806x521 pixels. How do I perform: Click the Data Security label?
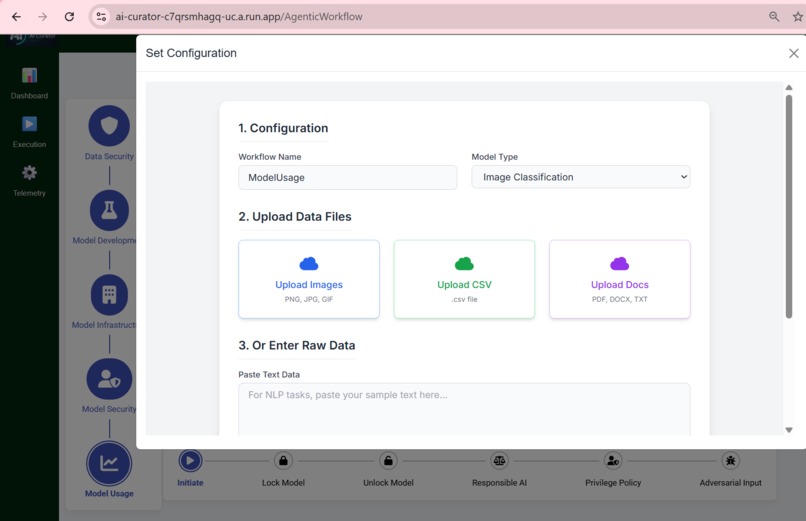coord(109,156)
